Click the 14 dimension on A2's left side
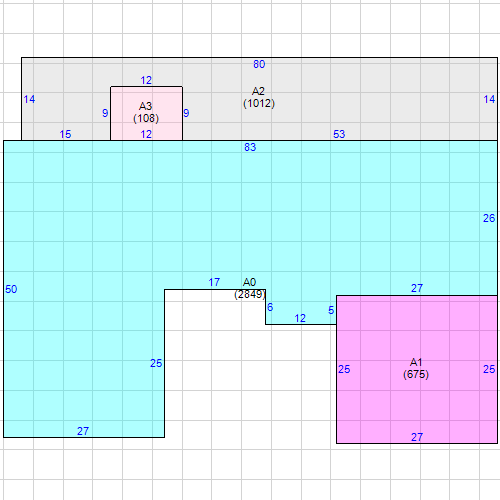Screen dimensions: 500x500 click(29, 99)
